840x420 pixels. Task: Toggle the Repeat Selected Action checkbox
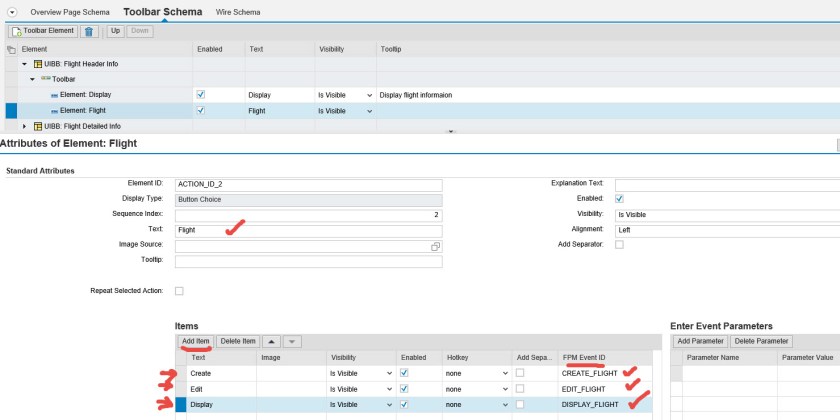click(179, 291)
